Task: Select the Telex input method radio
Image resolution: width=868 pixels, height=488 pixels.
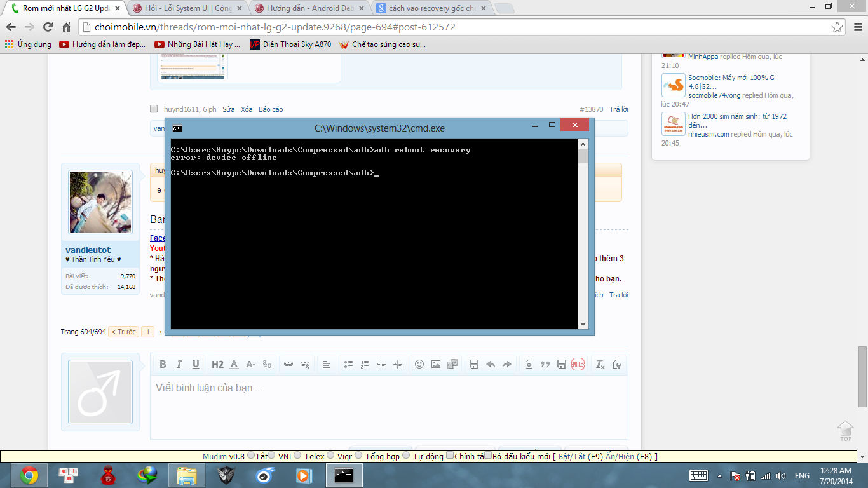Action: [299, 456]
